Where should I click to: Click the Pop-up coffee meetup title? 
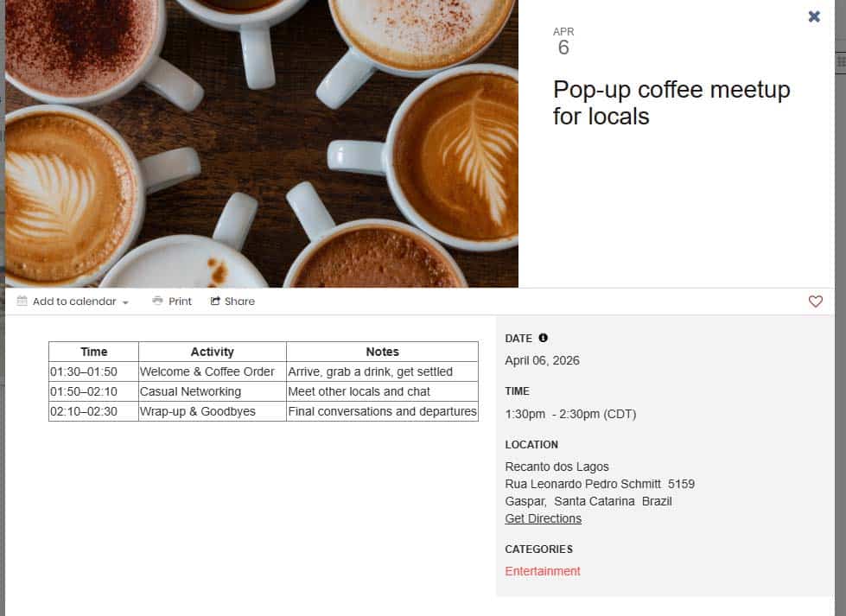click(x=671, y=103)
